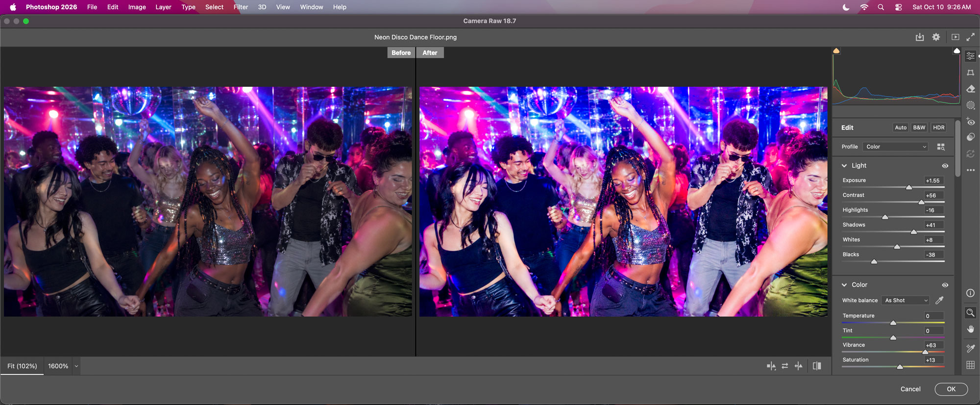Select the Remove eraser tool
The height and width of the screenshot is (405, 980).
tap(970, 89)
